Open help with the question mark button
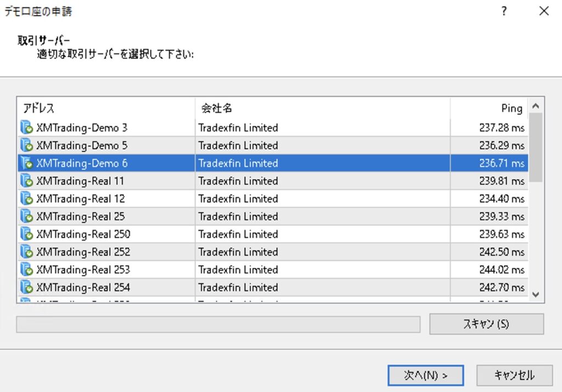Image resolution: width=562 pixels, height=392 pixels. (504, 11)
